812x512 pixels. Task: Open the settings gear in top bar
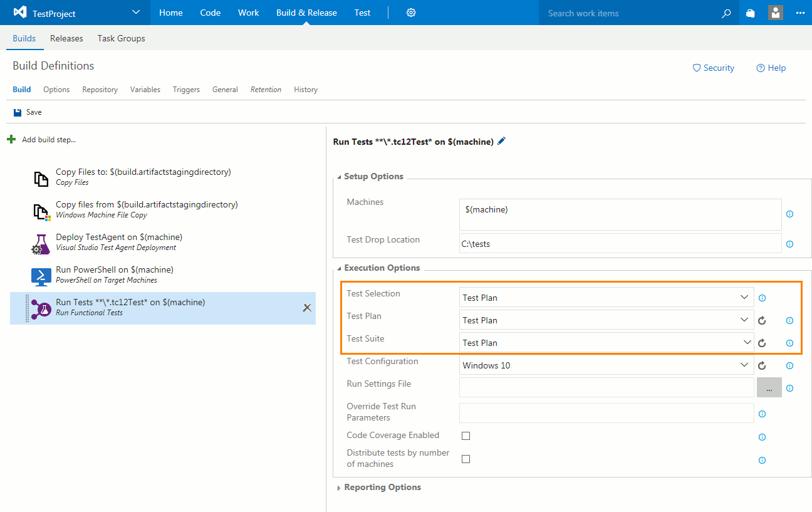click(x=411, y=13)
